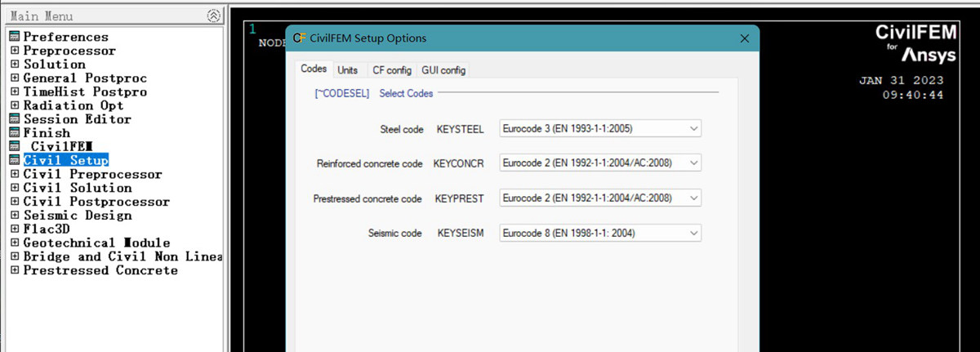The height and width of the screenshot is (352, 980).
Task: Collapse the Main Menu panel chevron
Action: [x=214, y=15]
